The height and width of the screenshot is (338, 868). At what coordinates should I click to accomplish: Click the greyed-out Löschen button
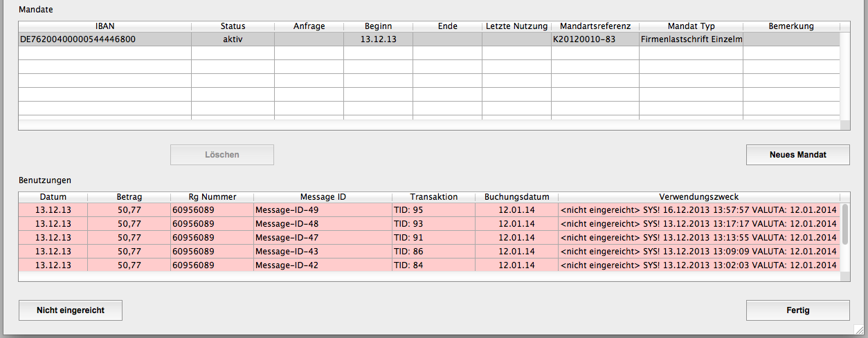pos(222,155)
